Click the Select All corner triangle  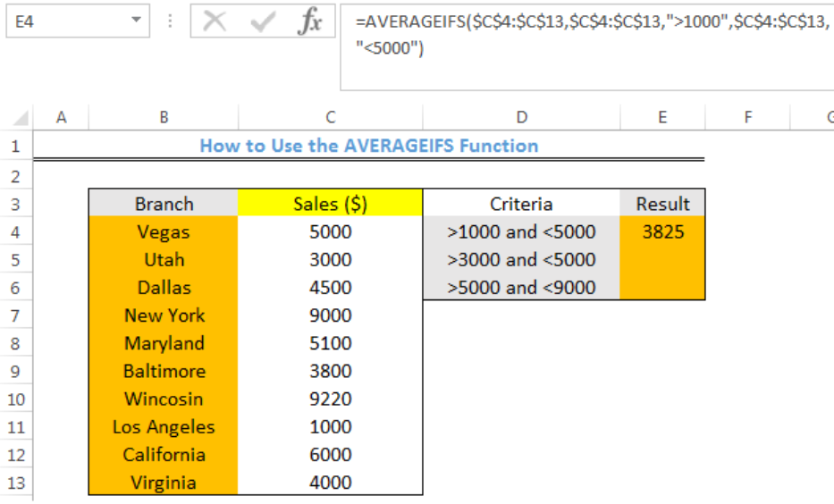pos(20,117)
